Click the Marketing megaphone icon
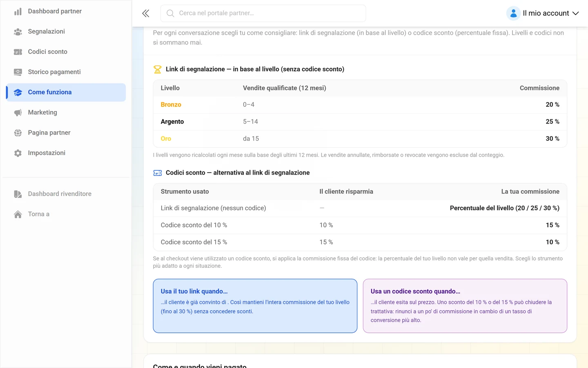This screenshot has height=368, width=588. (x=18, y=112)
